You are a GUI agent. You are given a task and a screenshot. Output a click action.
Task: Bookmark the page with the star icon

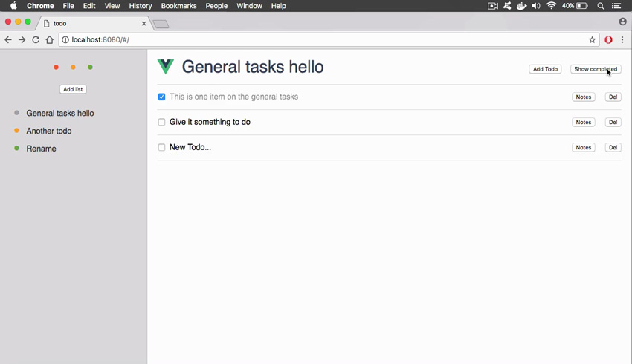point(592,39)
